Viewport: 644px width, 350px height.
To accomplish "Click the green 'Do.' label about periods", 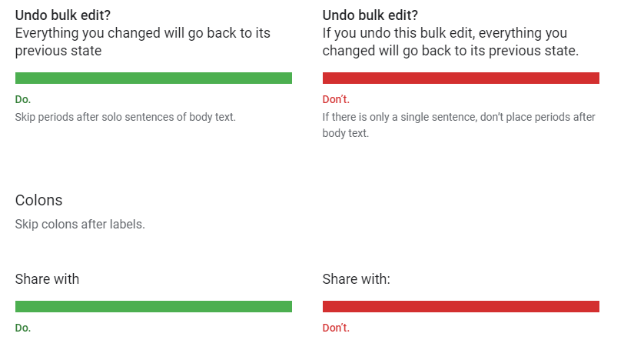I will click(x=23, y=99).
